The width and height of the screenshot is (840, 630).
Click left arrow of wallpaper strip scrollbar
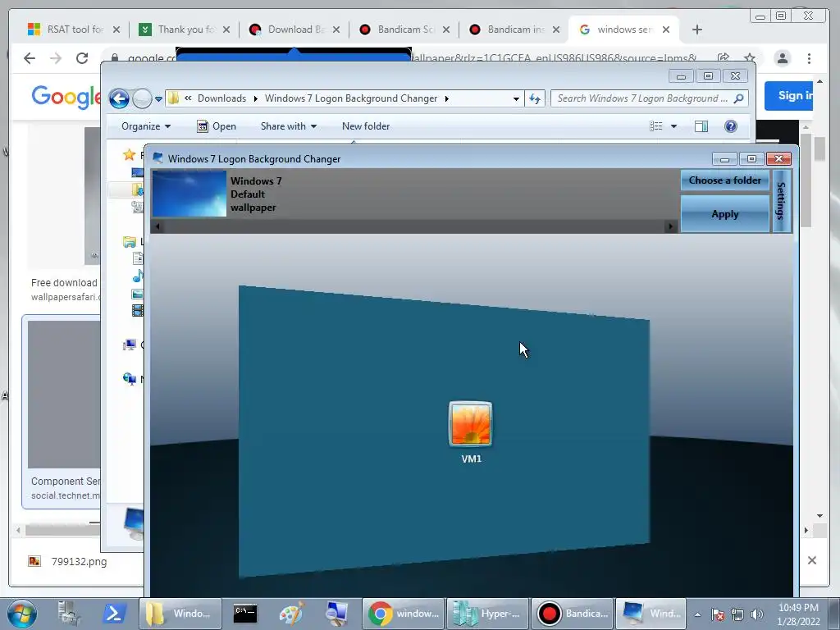pos(157,226)
